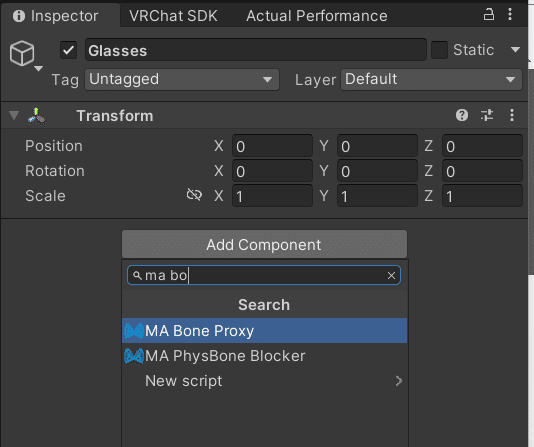Screen dimensions: 534x447
Task: Switch to the VRChat SDK tab
Action: point(173,16)
